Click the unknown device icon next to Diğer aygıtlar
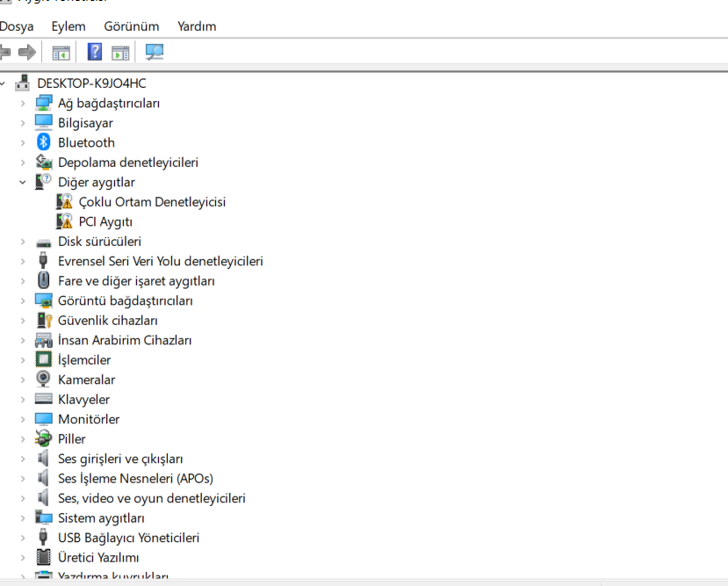This screenshot has width=728, height=586. pos(44,182)
